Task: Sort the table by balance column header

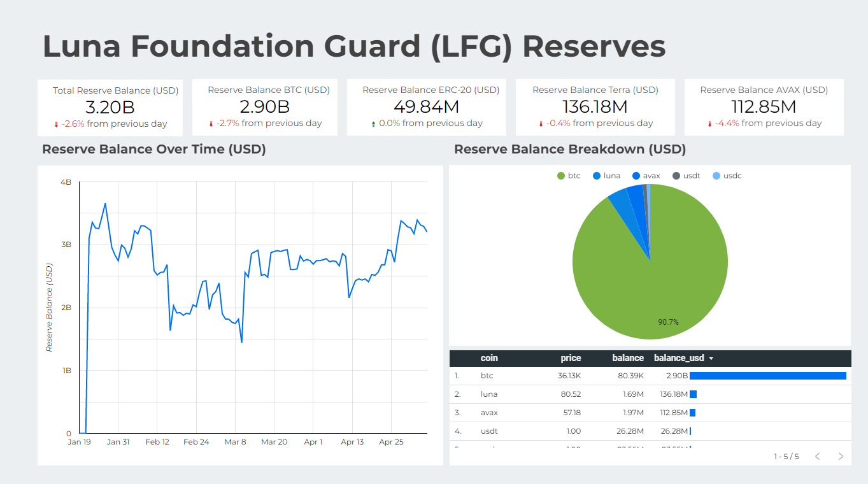Action: (x=628, y=358)
